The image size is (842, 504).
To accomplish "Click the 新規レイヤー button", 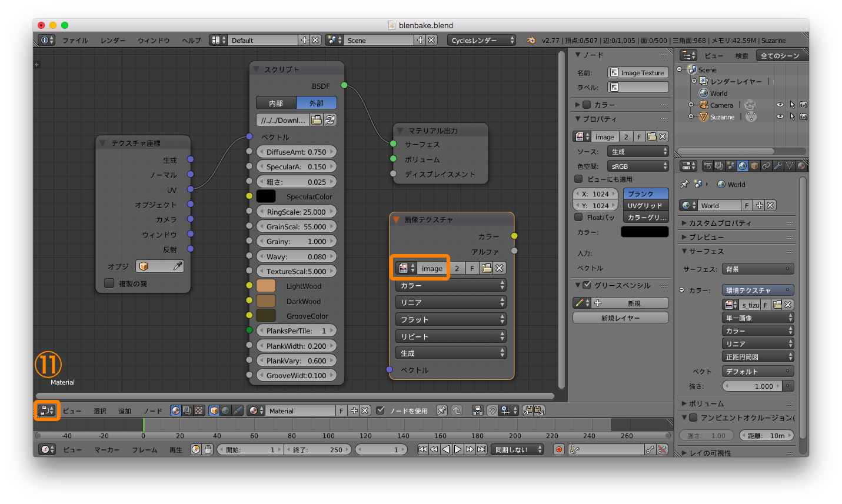I will 620,317.
